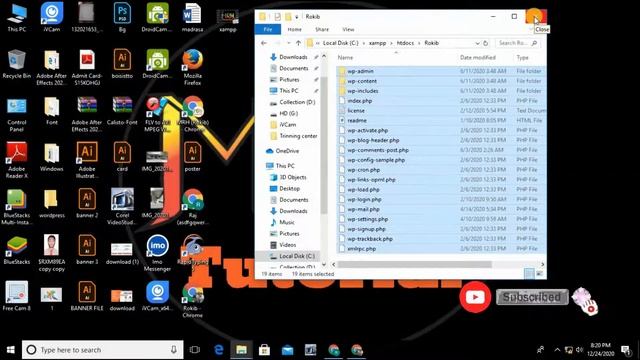
Task: Open the poster Illustrator file
Action: coord(192,157)
